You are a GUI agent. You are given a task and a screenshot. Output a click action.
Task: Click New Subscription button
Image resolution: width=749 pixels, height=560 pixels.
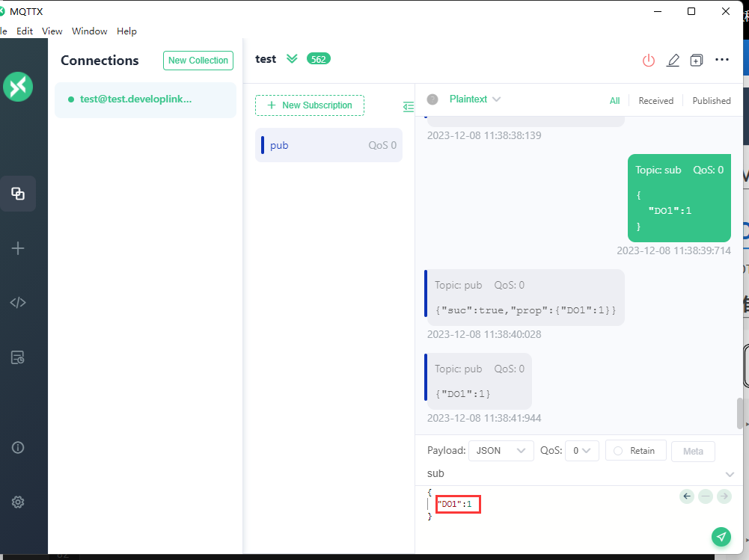(310, 105)
